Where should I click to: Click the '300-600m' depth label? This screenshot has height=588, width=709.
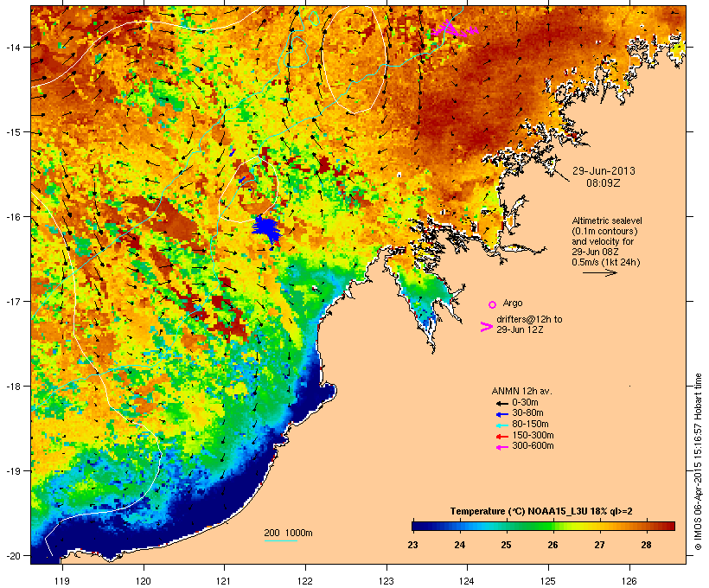[x=533, y=446]
